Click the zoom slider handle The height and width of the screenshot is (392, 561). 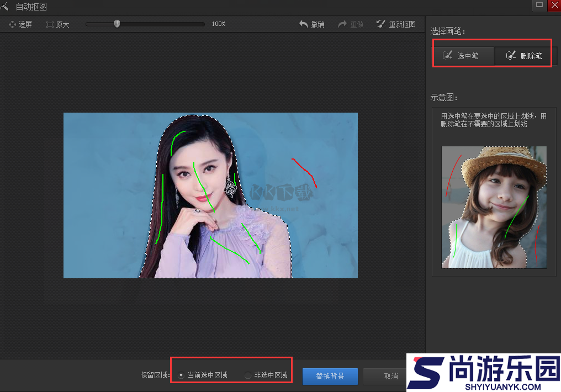pos(117,24)
